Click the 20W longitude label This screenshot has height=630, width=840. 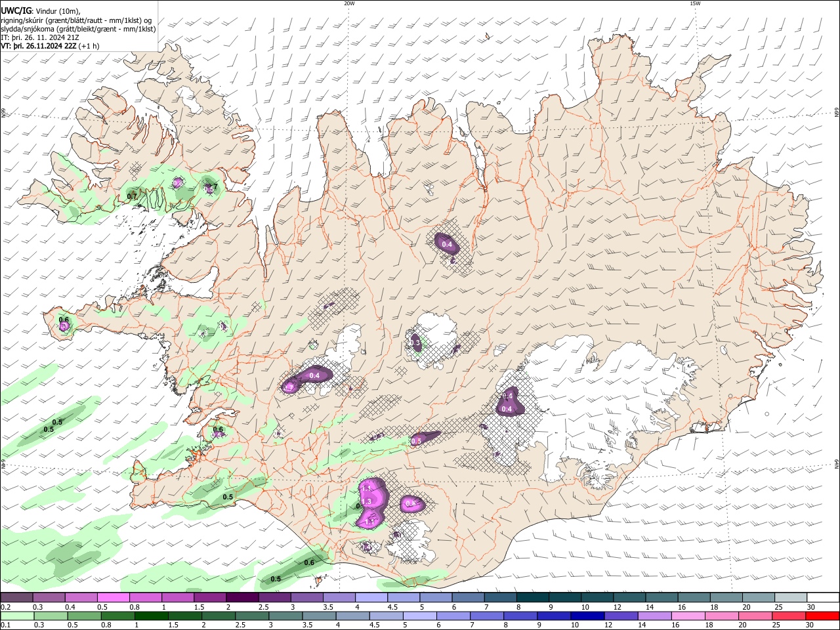click(349, 3)
